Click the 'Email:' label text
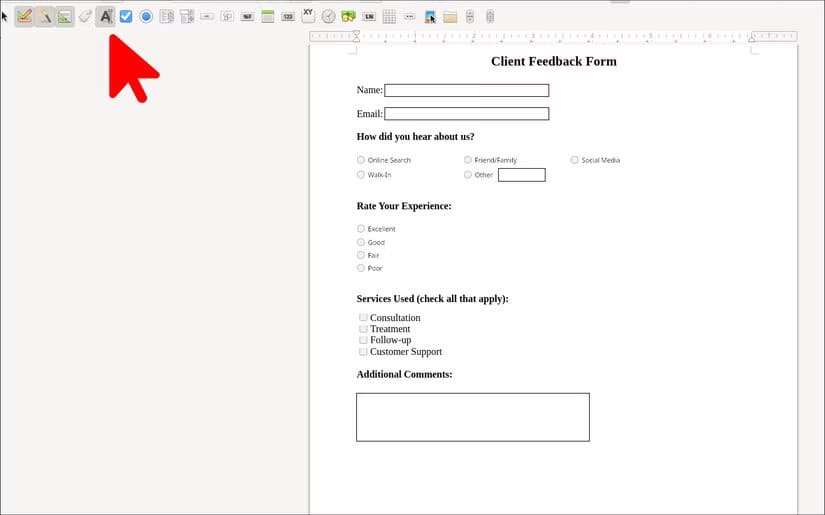This screenshot has height=515, width=825. point(369,114)
